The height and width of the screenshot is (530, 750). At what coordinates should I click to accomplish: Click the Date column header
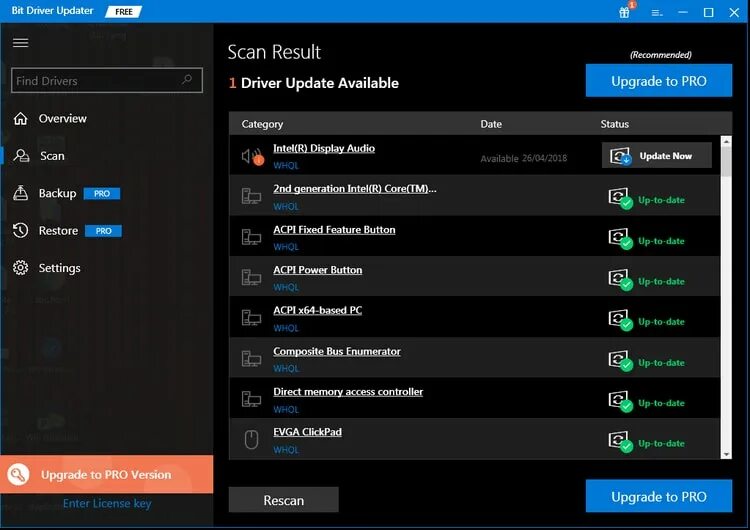point(491,124)
